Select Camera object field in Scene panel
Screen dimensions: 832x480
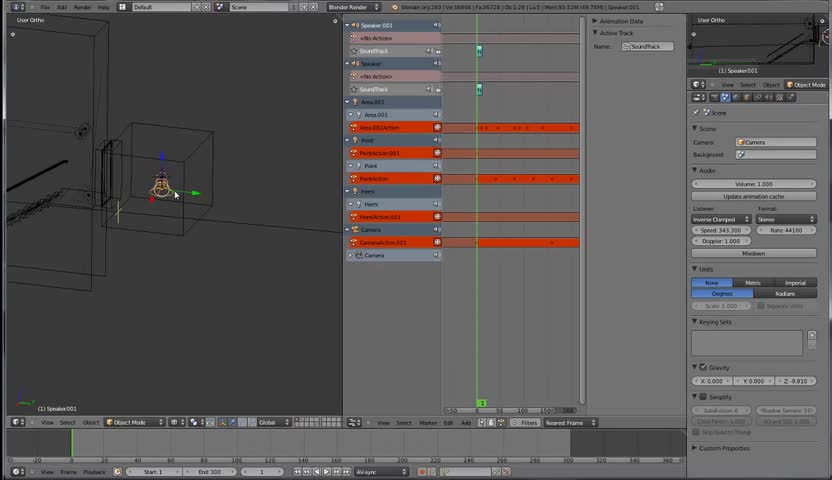click(775, 142)
